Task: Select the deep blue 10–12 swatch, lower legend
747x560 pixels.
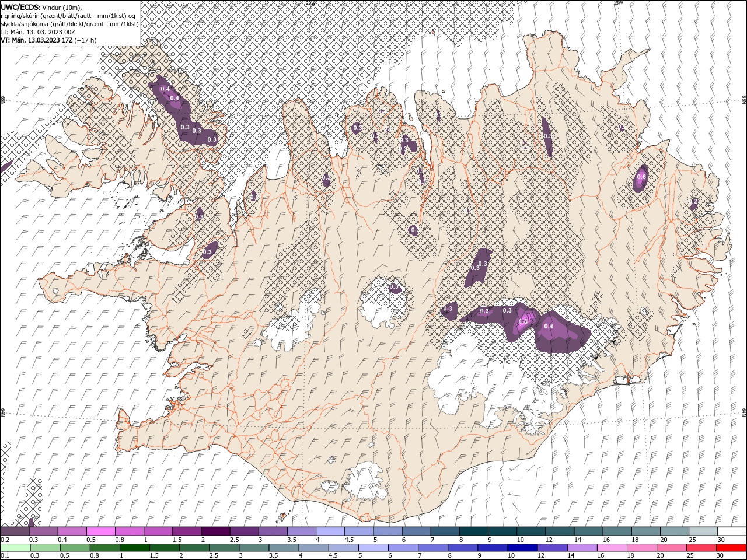Action: (x=522, y=548)
